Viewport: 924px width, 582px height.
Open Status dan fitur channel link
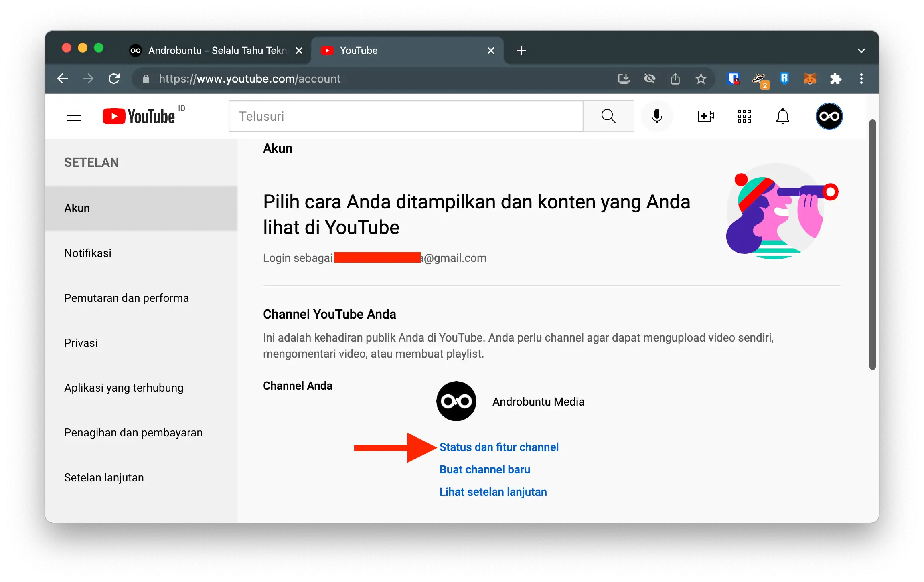(499, 447)
